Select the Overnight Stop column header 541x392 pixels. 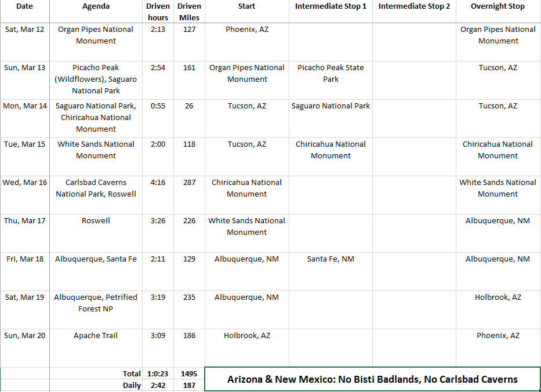point(498,6)
